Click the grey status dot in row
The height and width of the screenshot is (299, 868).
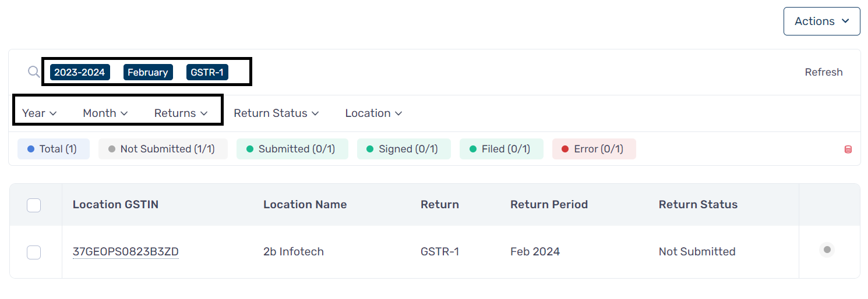(x=827, y=250)
